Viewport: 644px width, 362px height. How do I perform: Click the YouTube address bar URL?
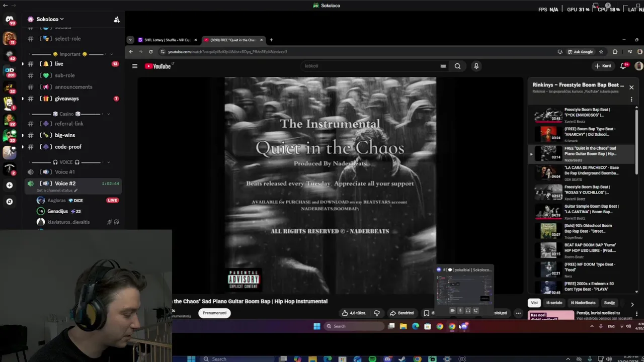(227, 51)
